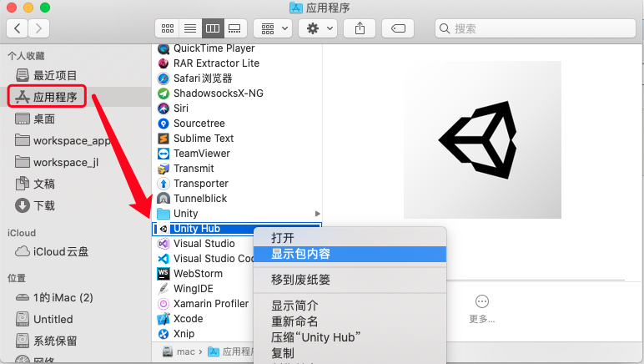The height and width of the screenshot is (364, 644).
Task: Choose 压缩"Unity Hub" from the context menu
Action: point(350,337)
